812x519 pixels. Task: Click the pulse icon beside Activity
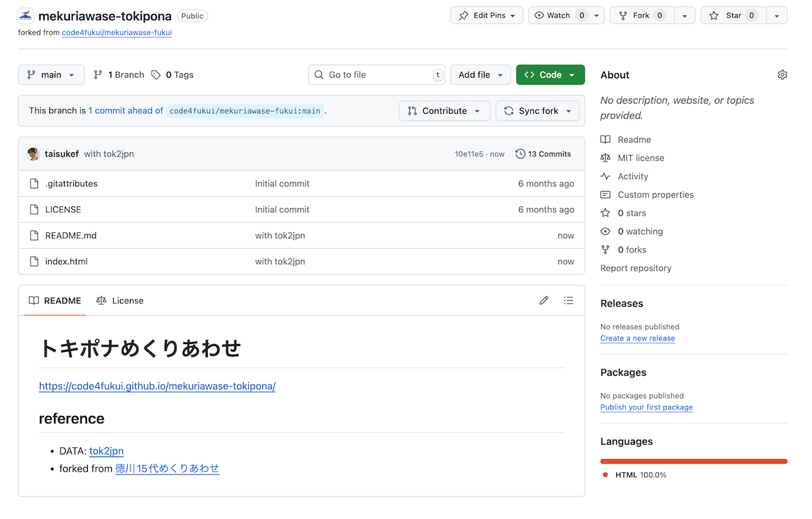[x=605, y=176]
